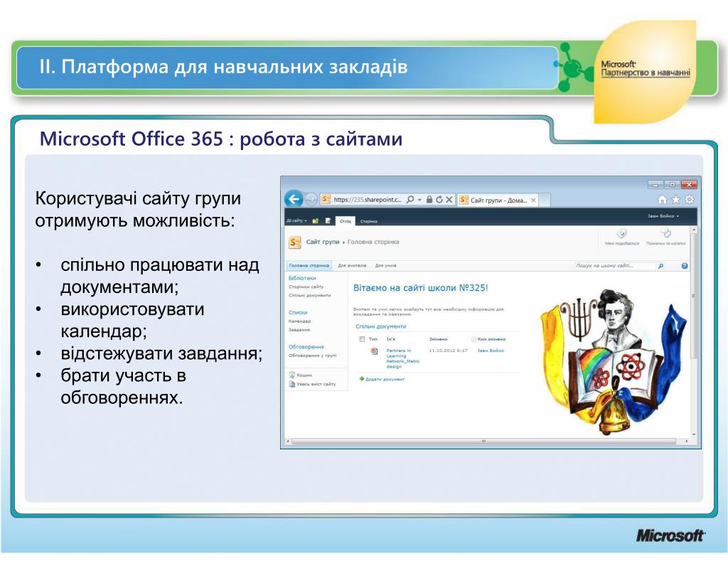The height and width of the screenshot is (561, 728).
Task: Click the 'Увесь вміст сайту' icon
Action: pos(292,384)
